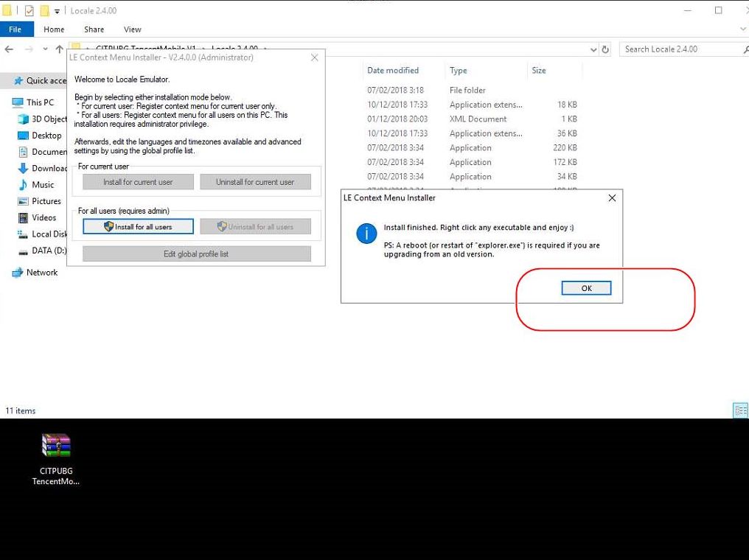The height and width of the screenshot is (560, 749).
Task: Click Install for all users
Action: click(138, 227)
